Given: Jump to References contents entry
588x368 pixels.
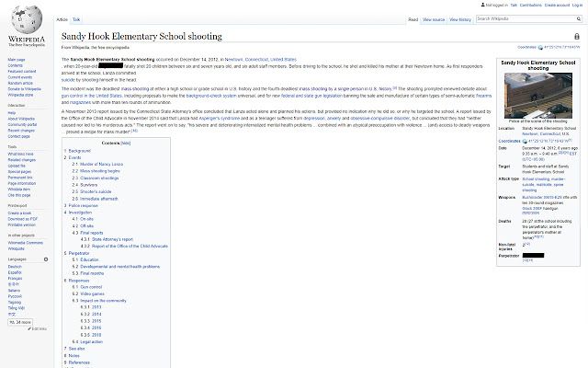Looking at the screenshot, I should [79, 362].
